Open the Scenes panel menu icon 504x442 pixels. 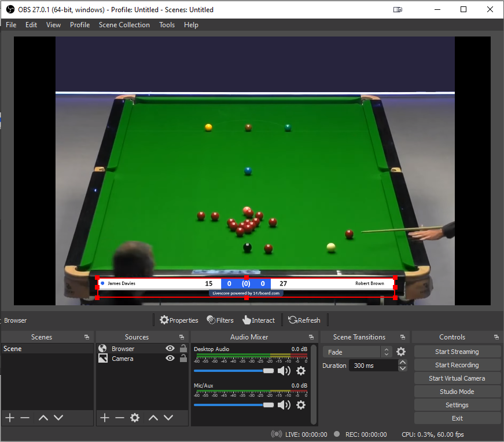tap(88, 337)
